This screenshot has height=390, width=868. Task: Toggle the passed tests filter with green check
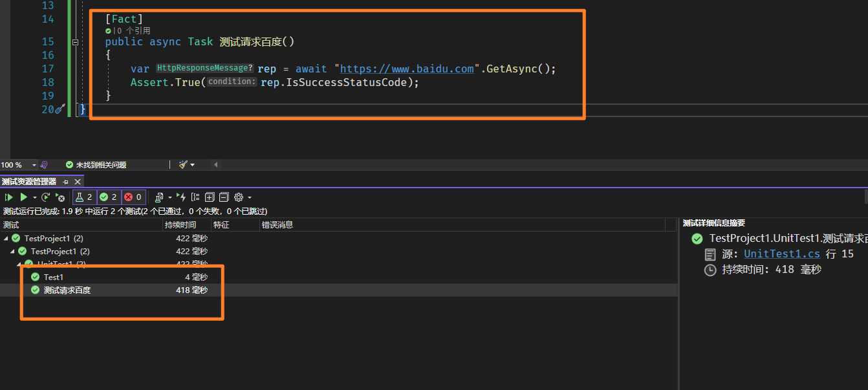pos(108,197)
